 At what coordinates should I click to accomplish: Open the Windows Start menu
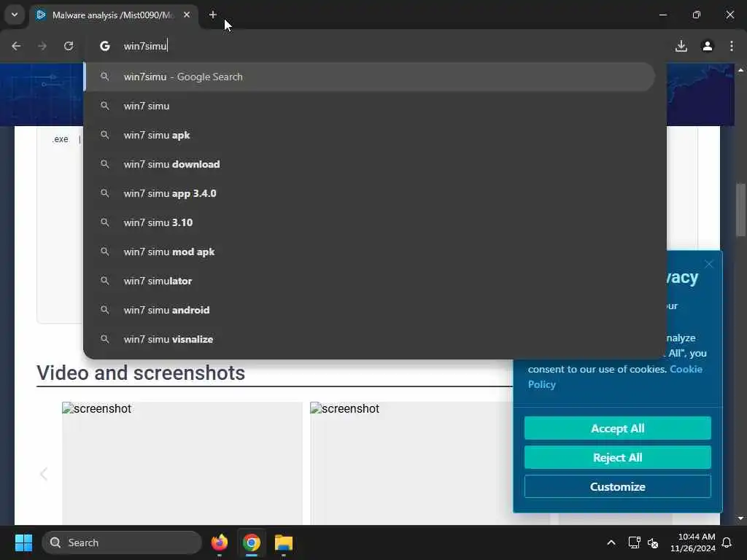[23, 542]
